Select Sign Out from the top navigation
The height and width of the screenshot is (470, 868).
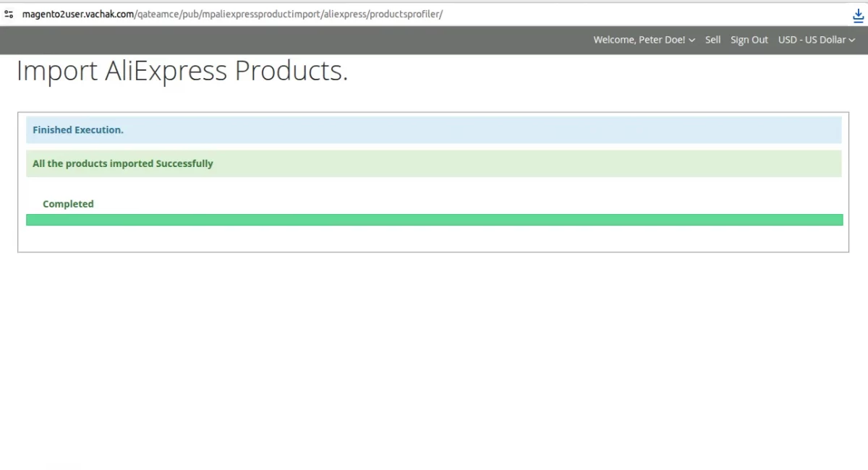tap(749, 40)
